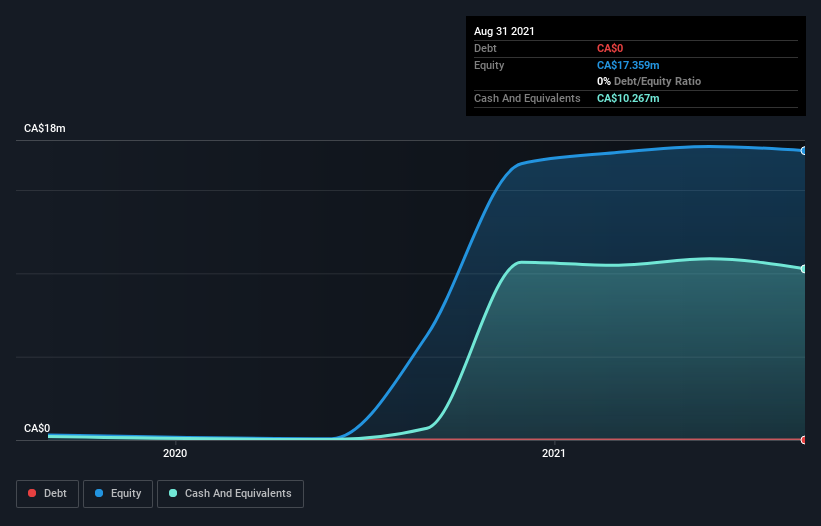
Task: Click the teal Cash endpoint marker
Action: pos(804,269)
